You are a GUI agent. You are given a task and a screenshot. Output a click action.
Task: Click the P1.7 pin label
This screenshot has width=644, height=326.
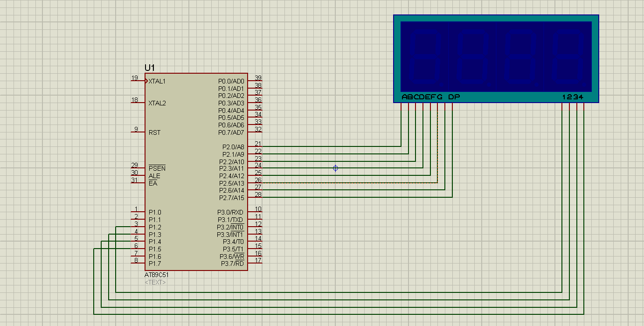pyautogui.click(x=155, y=264)
